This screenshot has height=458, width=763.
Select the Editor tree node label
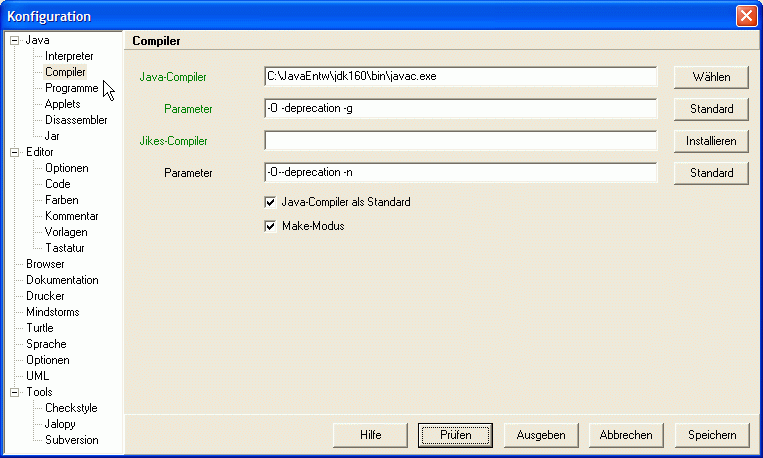click(x=39, y=152)
